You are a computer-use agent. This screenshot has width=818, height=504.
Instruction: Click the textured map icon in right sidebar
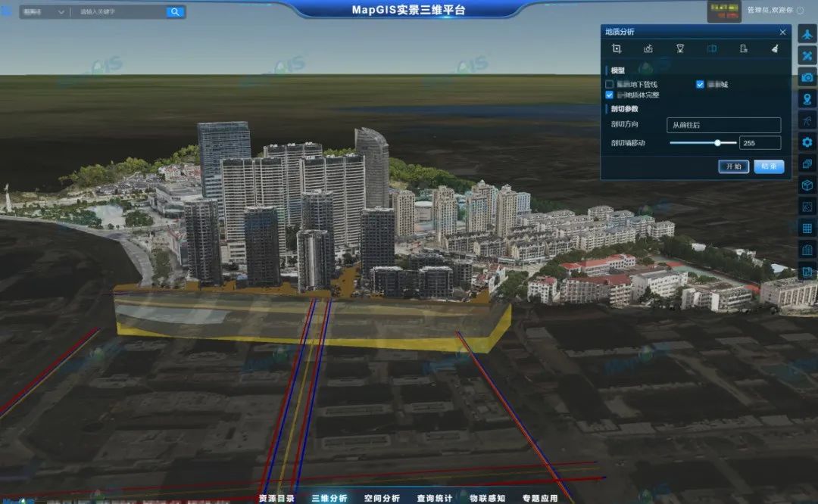coord(807,207)
